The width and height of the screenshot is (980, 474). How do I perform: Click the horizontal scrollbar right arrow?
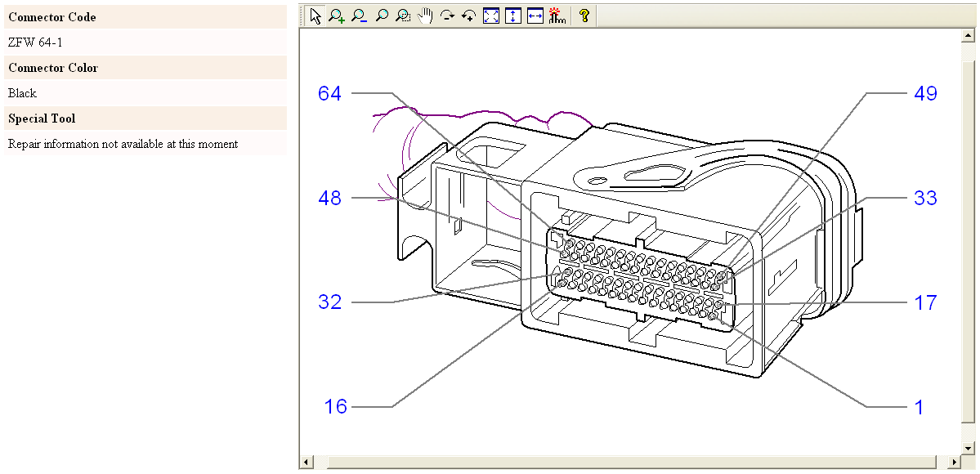pos(955,463)
